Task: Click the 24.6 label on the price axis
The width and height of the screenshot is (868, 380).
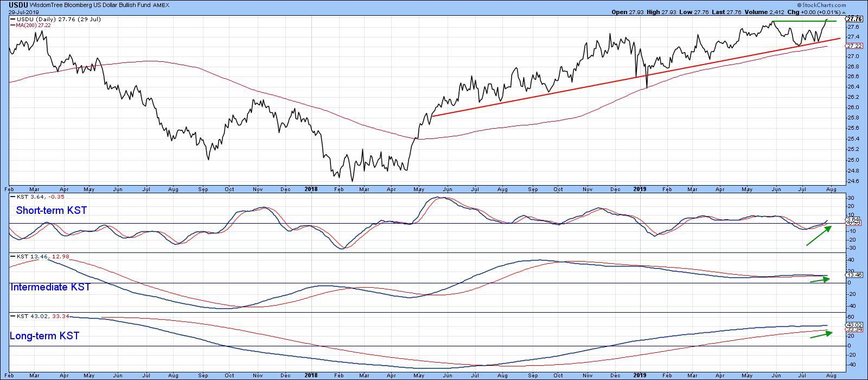Action: 852,181
